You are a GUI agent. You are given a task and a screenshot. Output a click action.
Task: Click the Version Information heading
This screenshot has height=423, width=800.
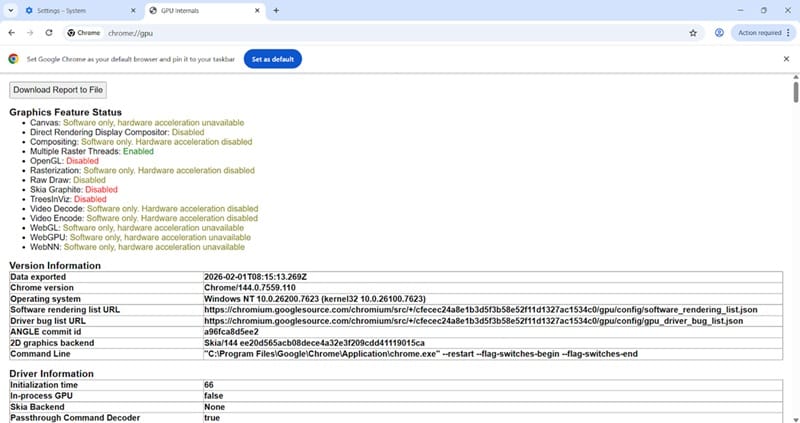point(55,266)
